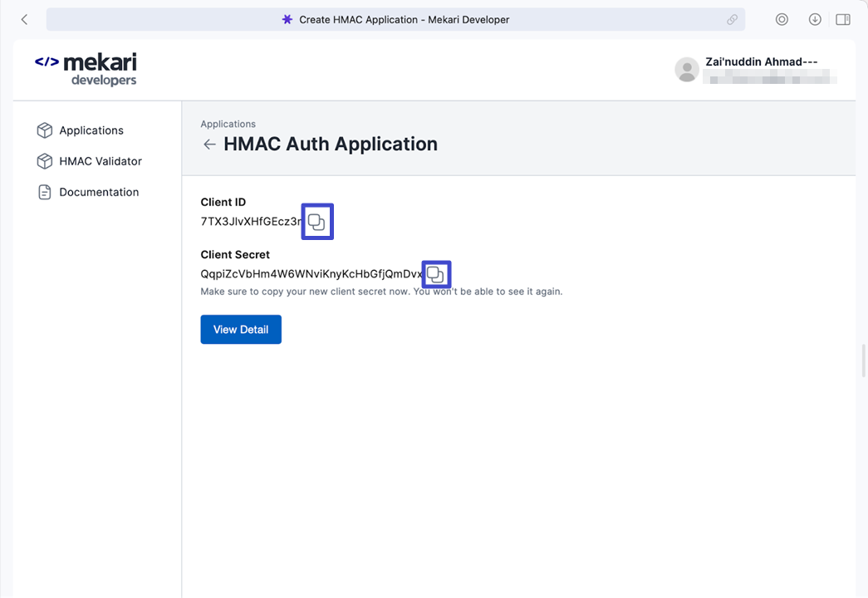This screenshot has width=868, height=598.
Task: Click the 'Make sure to copy' warning text
Action: 381,292
